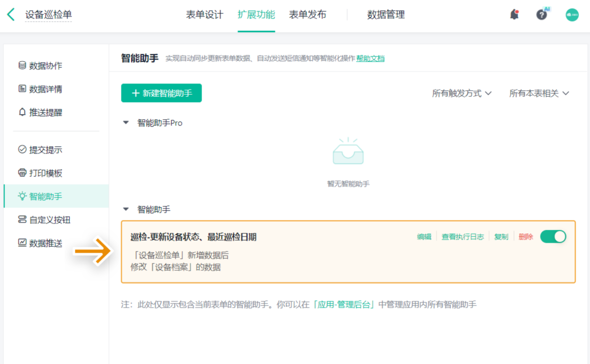Click 查看执行日志 on the assistant card
The width and height of the screenshot is (590, 364).
[x=463, y=237]
